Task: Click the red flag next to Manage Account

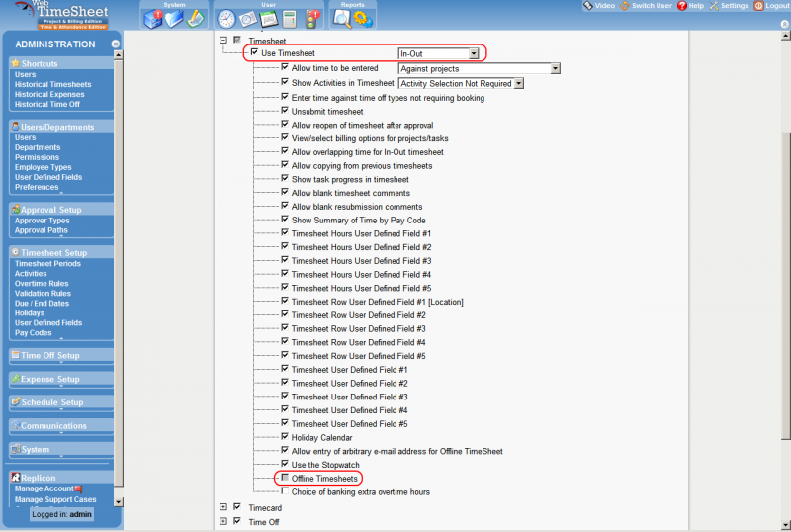Action: pyautogui.click(x=78, y=488)
